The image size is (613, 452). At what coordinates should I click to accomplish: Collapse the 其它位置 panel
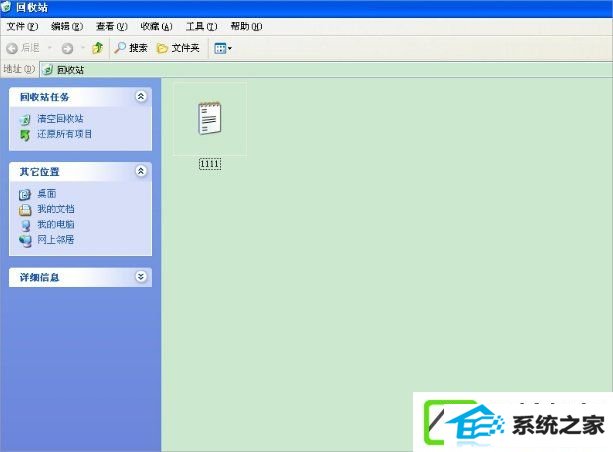point(141,171)
